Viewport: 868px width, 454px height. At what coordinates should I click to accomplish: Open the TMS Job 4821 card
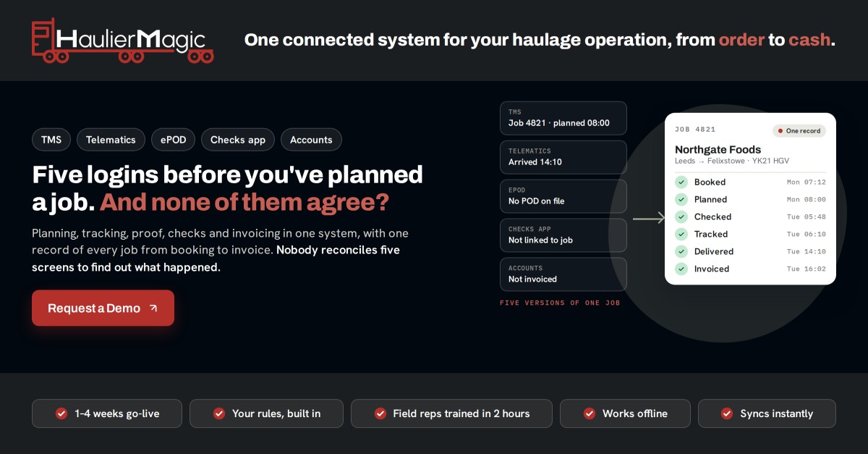563,118
